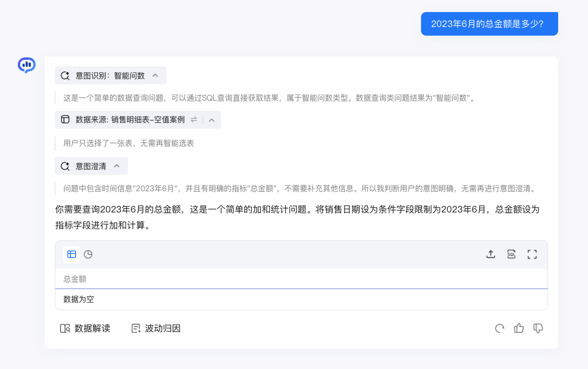Click the intent clarification search icon
This screenshot has height=369, width=588.
65,166
